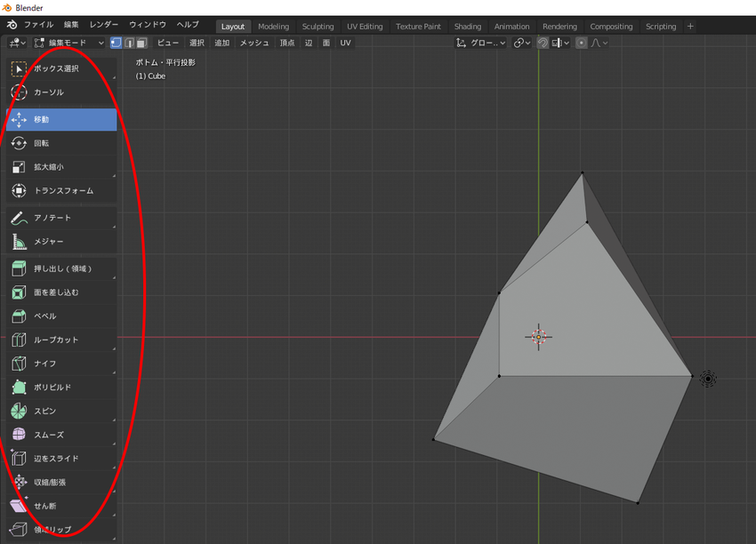Click the Blender logo menu icon

tap(12, 25)
